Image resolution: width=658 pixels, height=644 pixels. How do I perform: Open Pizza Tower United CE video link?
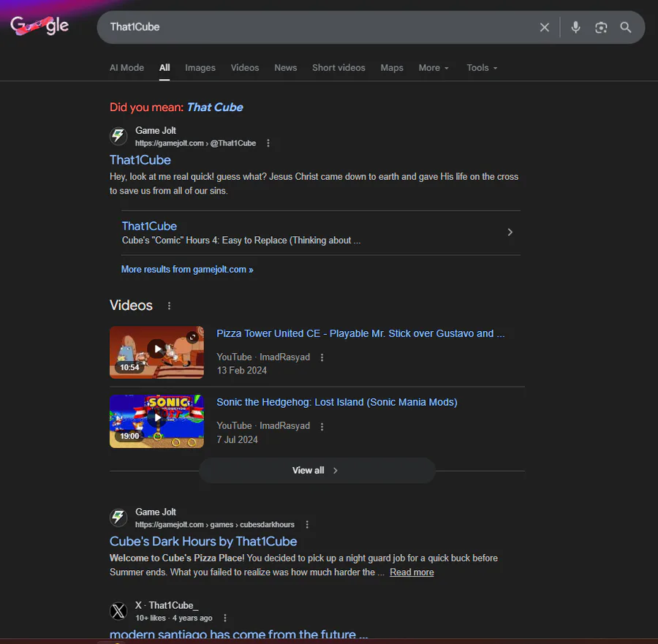tap(360, 333)
